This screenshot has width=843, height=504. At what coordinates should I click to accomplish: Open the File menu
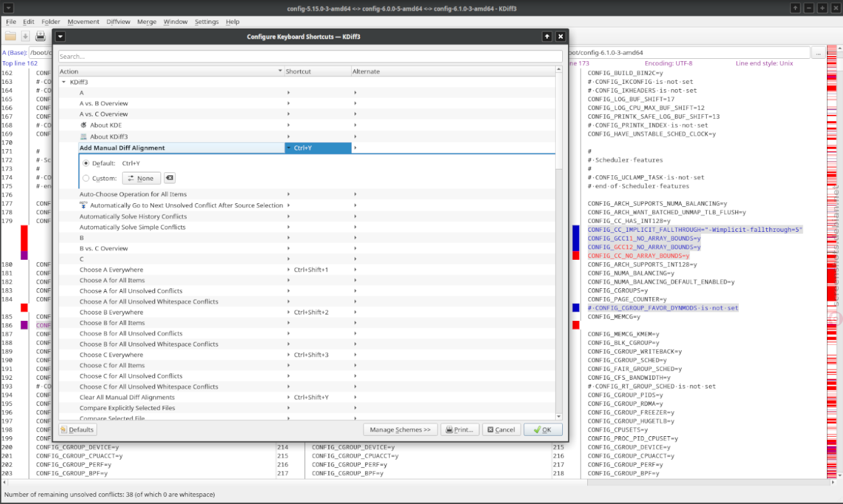click(11, 22)
